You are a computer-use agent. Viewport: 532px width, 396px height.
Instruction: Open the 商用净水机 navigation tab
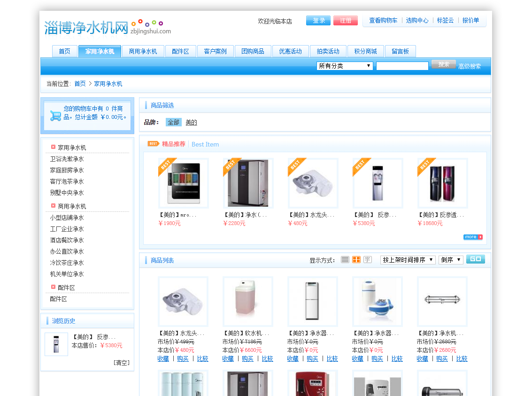[143, 51]
